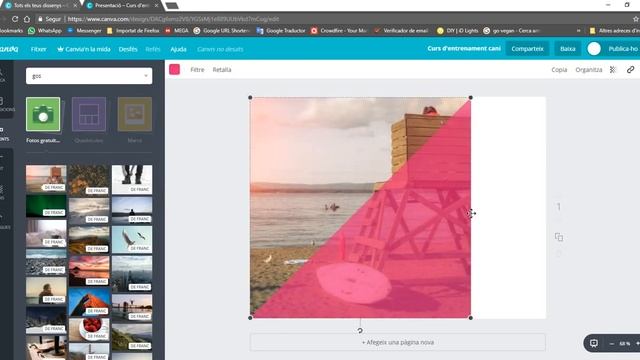
Task: Add the legs in boots snow thumbnail
Action: point(132,180)
